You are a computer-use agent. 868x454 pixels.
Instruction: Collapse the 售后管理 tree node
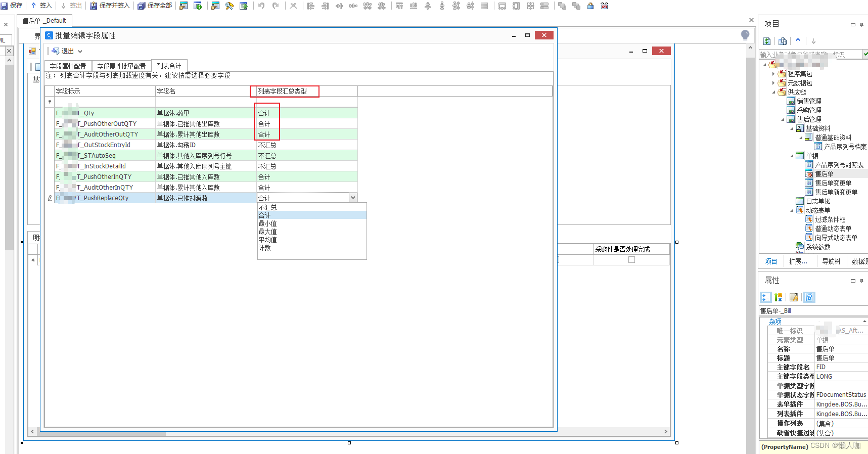[x=783, y=119]
